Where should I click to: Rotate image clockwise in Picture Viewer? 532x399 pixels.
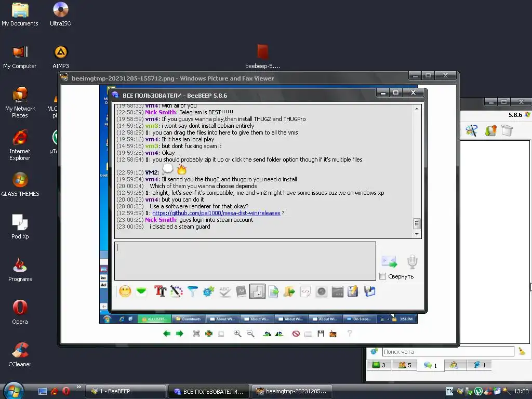click(x=267, y=334)
